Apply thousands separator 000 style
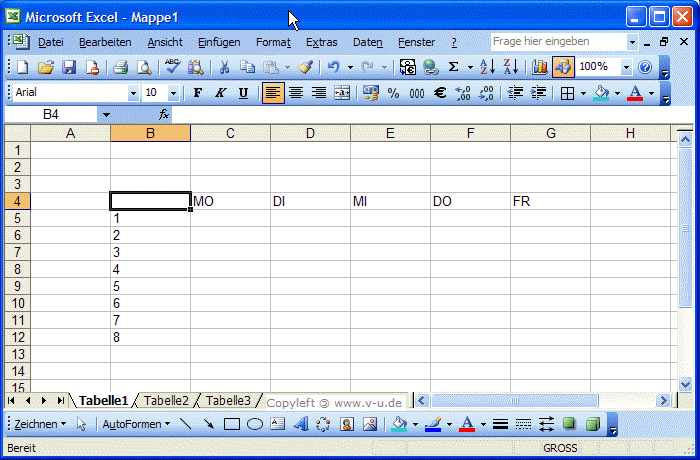 pos(417,93)
